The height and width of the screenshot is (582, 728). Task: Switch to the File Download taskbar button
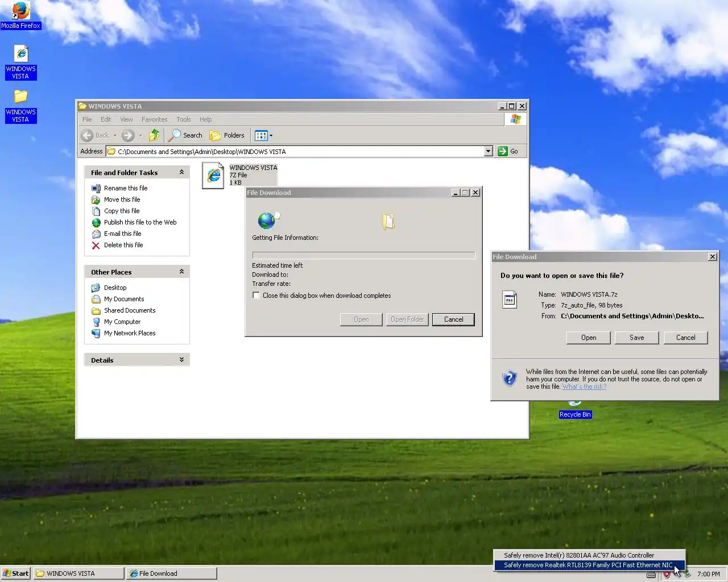click(x=171, y=573)
